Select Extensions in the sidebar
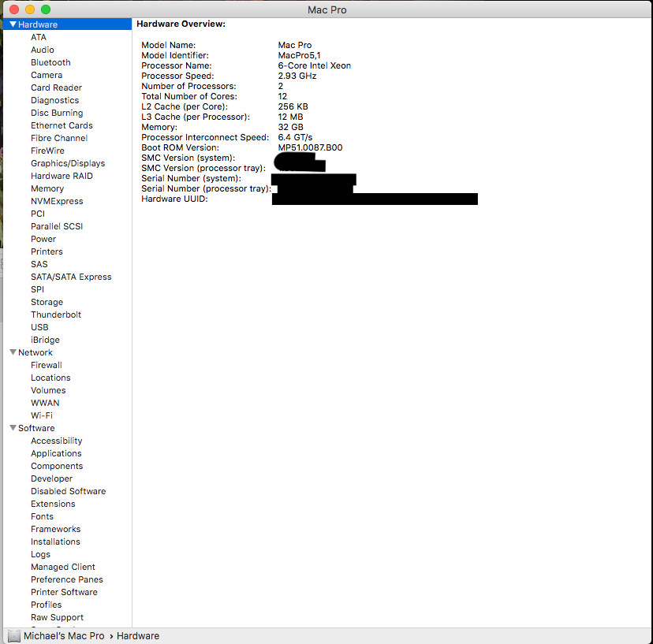Image resolution: width=653 pixels, height=644 pixels. 53,504
